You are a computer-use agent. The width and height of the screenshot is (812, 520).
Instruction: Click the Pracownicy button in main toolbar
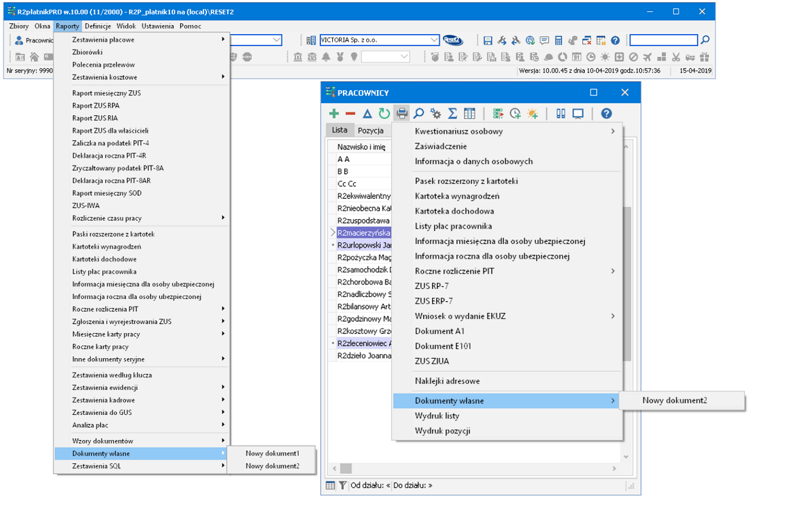34,40
